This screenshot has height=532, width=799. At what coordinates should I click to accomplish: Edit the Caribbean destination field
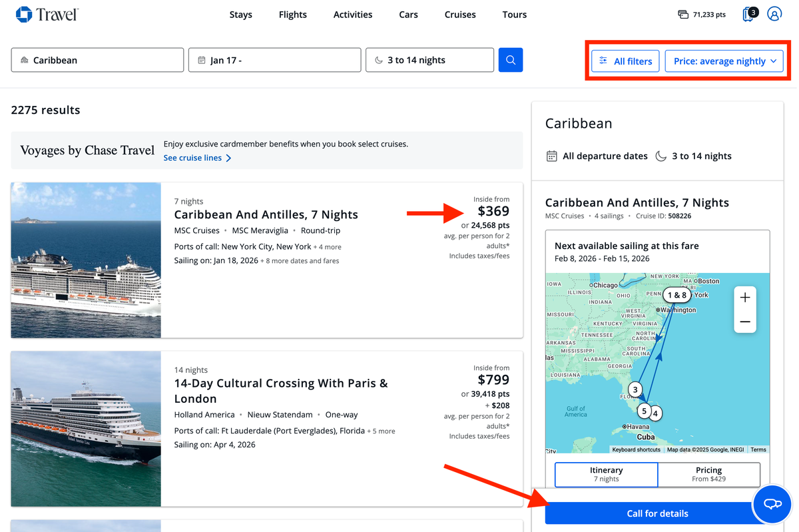click(x=97, y=60)
